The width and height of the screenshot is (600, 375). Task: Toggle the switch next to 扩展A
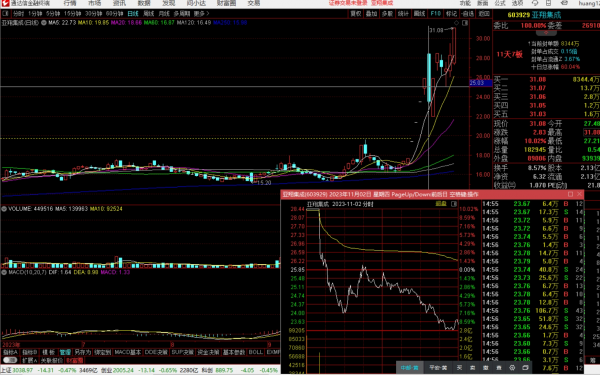(10, 360)
